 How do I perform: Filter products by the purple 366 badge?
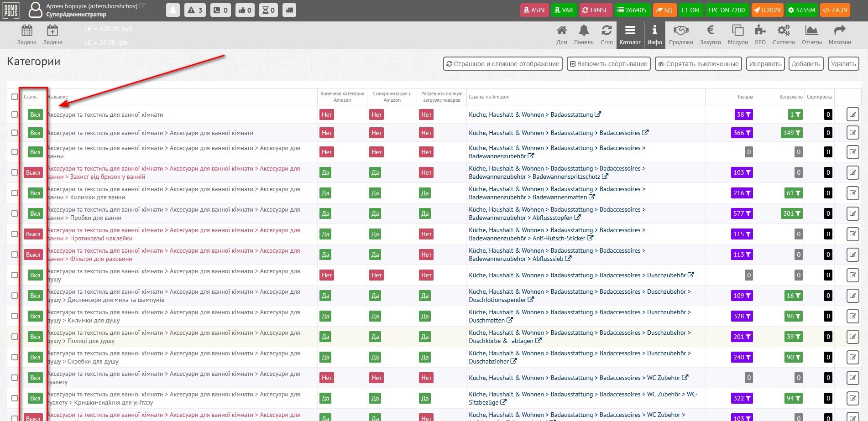click(743, 133)
